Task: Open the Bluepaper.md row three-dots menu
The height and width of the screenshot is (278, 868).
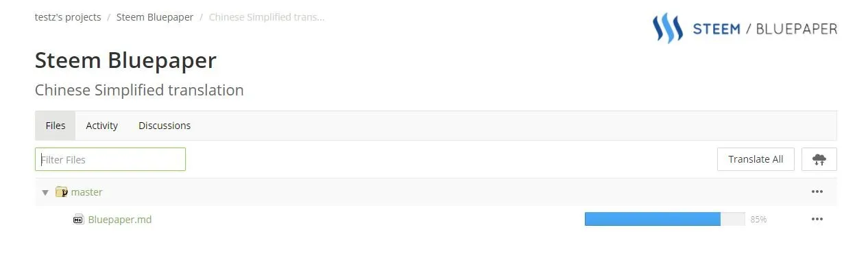Action: click(817, 220)
